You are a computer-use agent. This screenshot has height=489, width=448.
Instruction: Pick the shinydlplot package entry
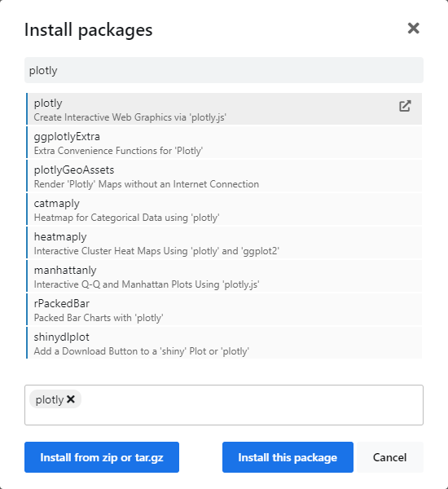tap(224, 342)
